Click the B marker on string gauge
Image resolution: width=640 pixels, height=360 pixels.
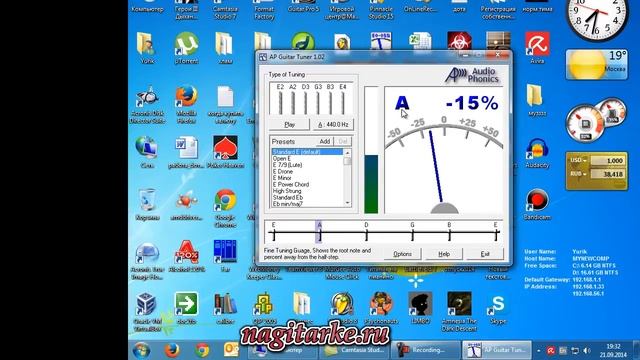click(x=449, y=232)
